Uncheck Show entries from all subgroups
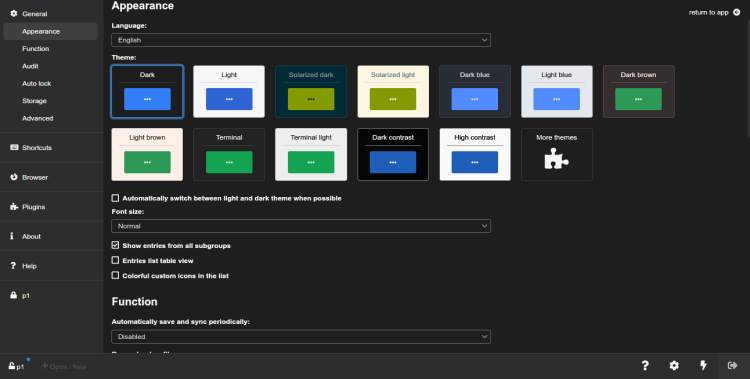 pos(115,245)
